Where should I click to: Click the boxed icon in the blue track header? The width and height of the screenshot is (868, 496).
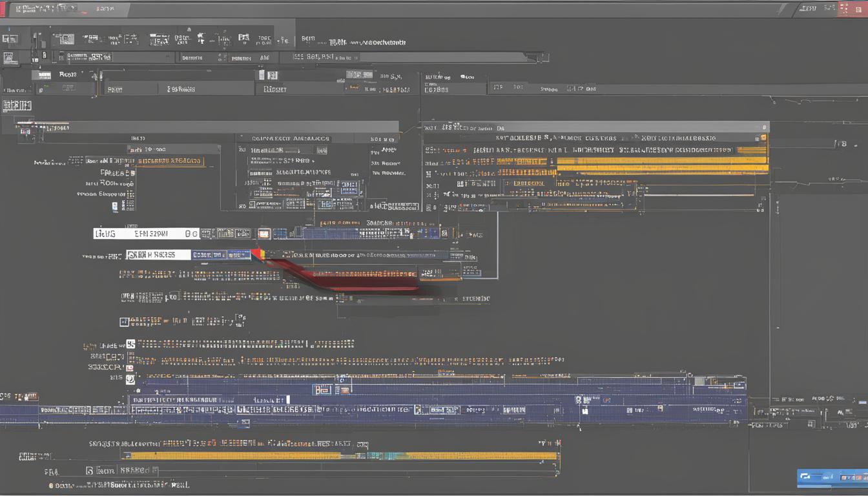(322, 389)
